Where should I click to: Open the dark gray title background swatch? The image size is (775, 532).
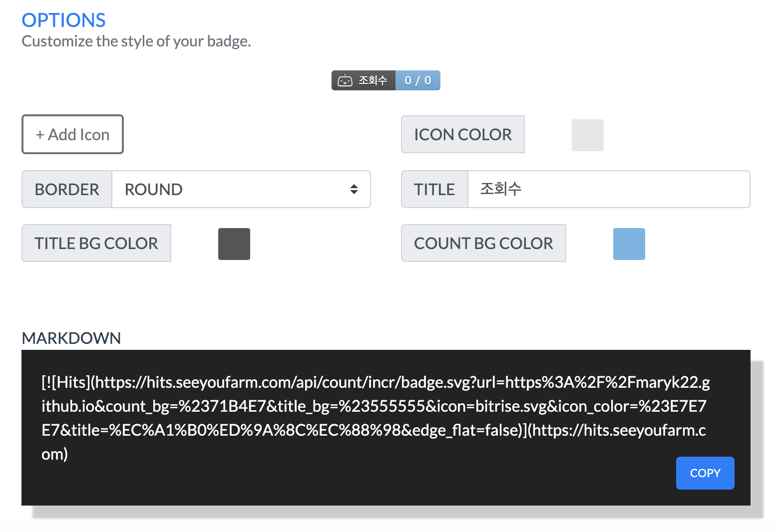point(234,244)
